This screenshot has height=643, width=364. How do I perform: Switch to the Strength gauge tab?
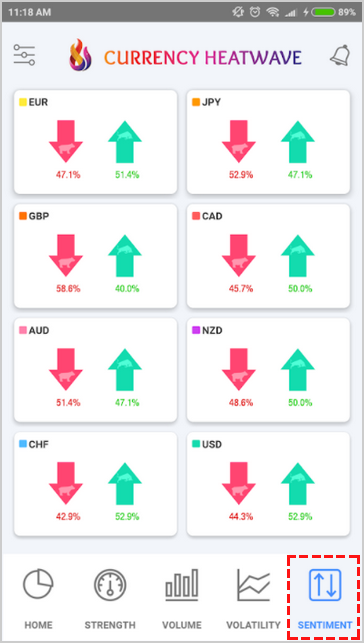point(110,598)
